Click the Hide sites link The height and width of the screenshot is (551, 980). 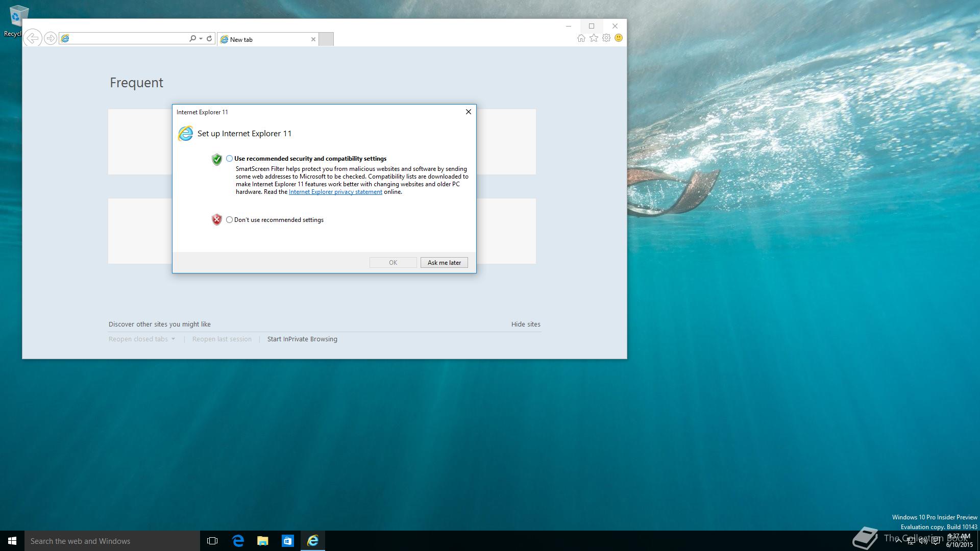click(x=526, y=324)
